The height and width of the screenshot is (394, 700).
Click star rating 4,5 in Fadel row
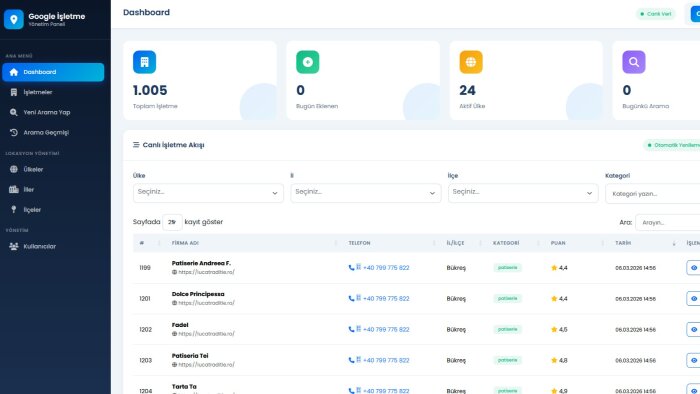(x=559, y=329)
